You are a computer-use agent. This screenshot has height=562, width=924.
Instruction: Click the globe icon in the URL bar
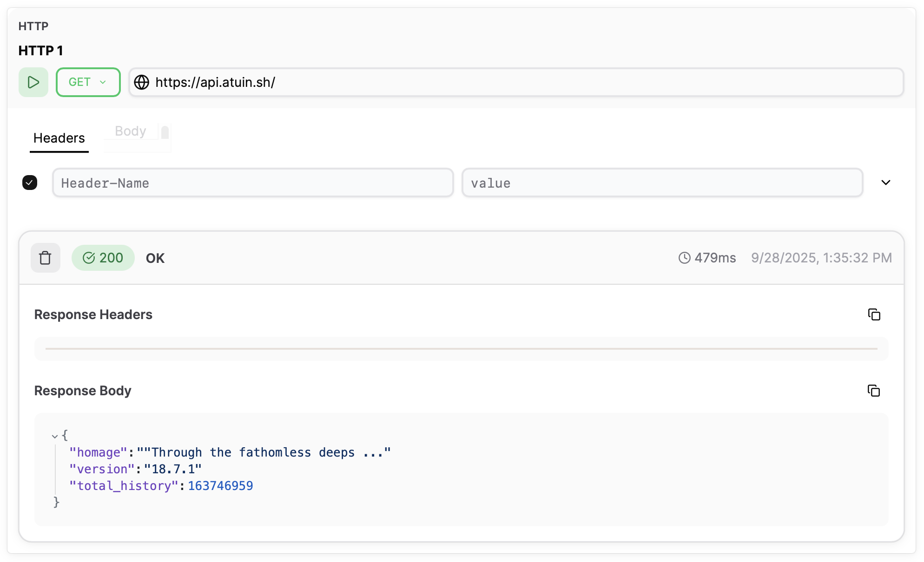pos(141,82)
